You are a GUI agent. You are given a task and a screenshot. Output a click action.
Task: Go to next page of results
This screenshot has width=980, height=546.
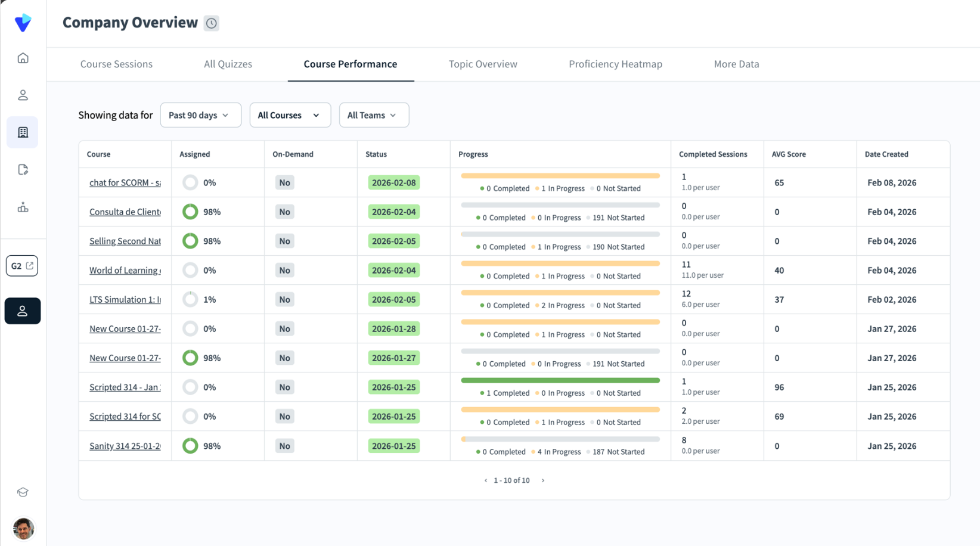[543, 480]
